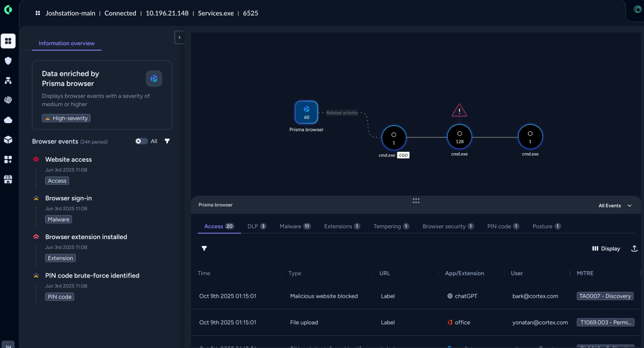Click the IP address 10.196.21.148

167,13
